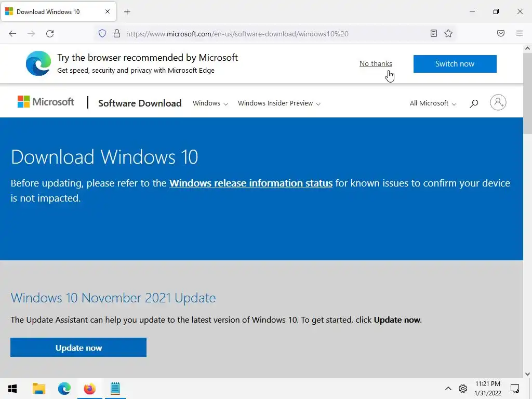Close the Download Windows 10 tab

point(107,11)
